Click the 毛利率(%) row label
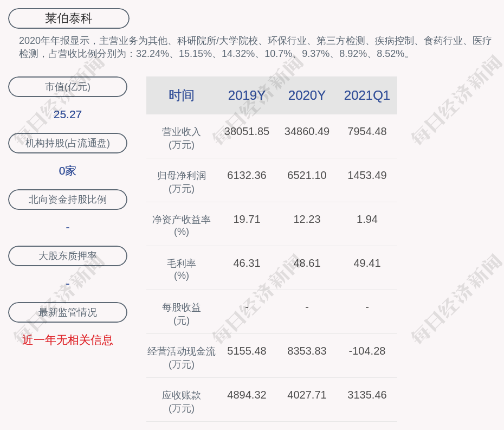Viewport: 504px width, 430px height. click(x=182, y=269)
